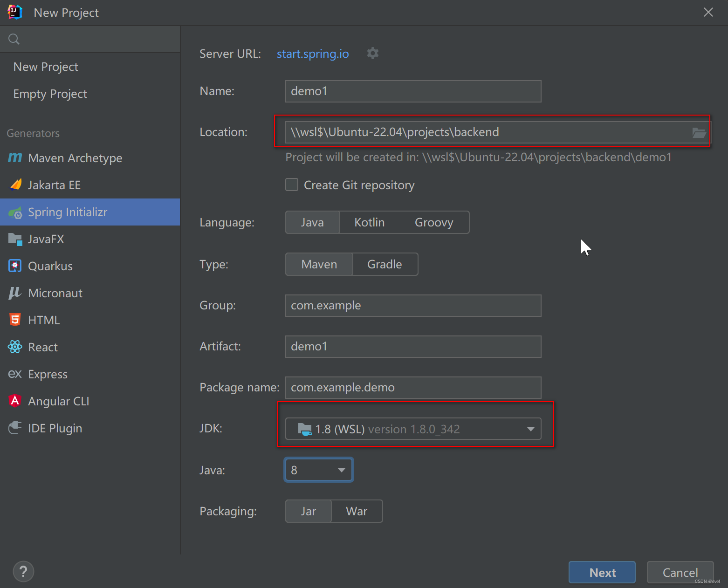Click the search magnifier icon
This screenshot has width=728, height=588.
pyautogui.click(x=14, y=39)
